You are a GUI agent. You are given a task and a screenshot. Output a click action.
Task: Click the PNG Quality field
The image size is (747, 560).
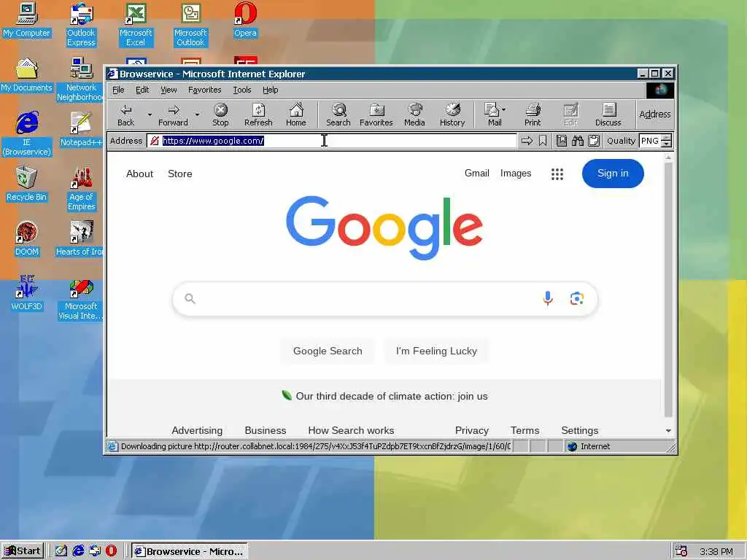(x=650, y=141)
